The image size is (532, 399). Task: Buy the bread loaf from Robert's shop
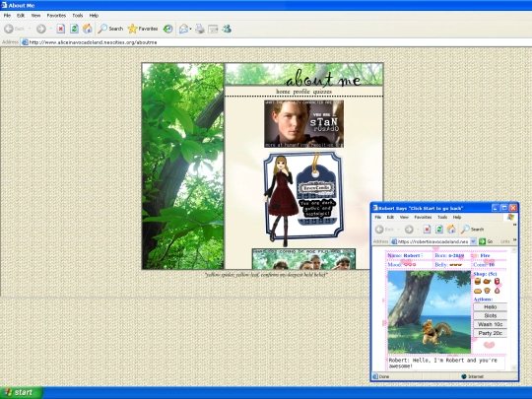(478, 291)
